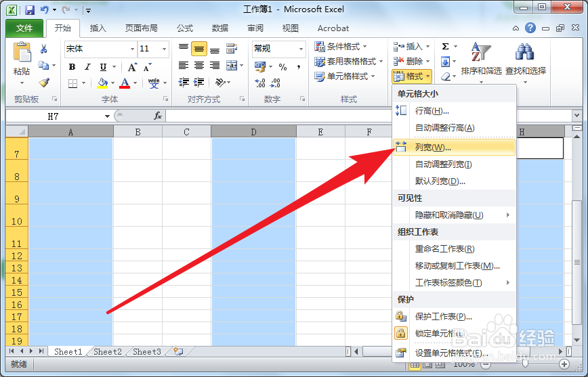Screen dimensions: 588x377
Task: Click the Copy icon
Action: [44, 66]
